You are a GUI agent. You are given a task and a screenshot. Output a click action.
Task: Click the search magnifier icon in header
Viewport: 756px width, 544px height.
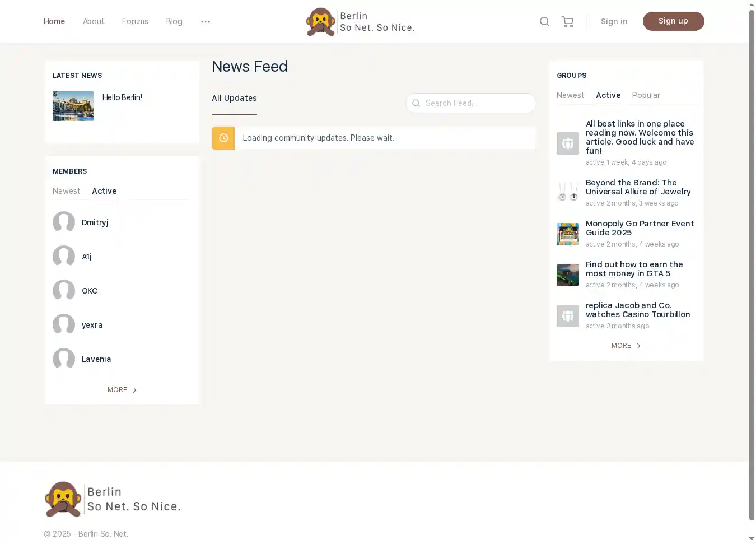(x=544, y=22)
